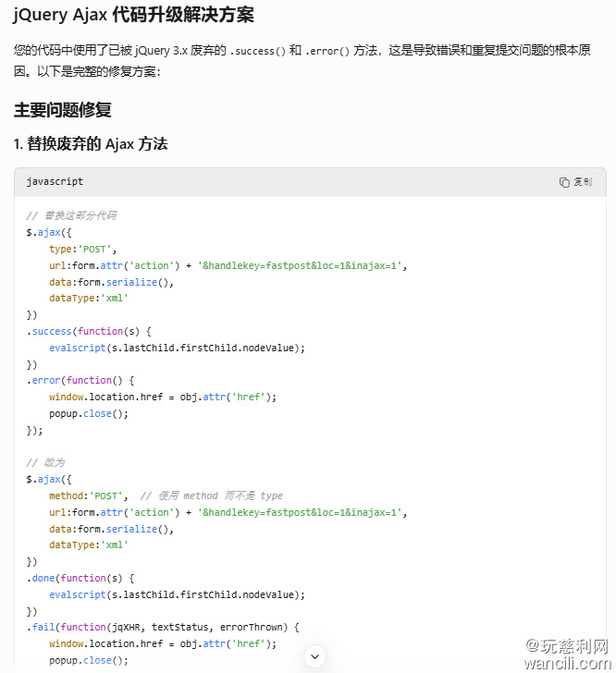Click the first evalscript(s.lastChild...) line
Image resolution: width=616 pixels, height=673 pixels.
tap(177, 348)
